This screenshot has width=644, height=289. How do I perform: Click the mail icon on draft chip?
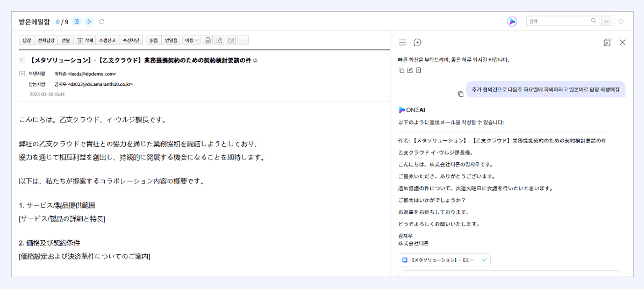coord(405,260)
